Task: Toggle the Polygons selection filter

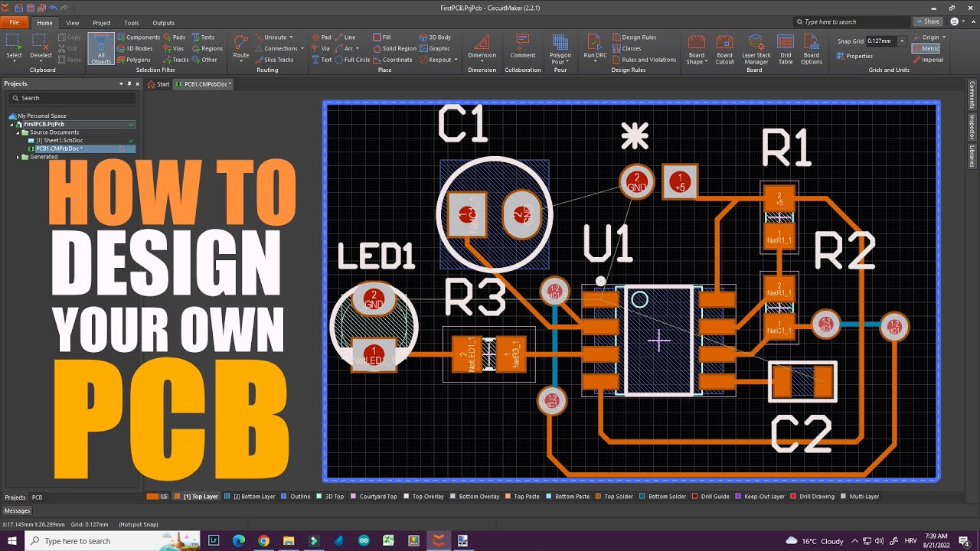Action: [x=134, y=60]
